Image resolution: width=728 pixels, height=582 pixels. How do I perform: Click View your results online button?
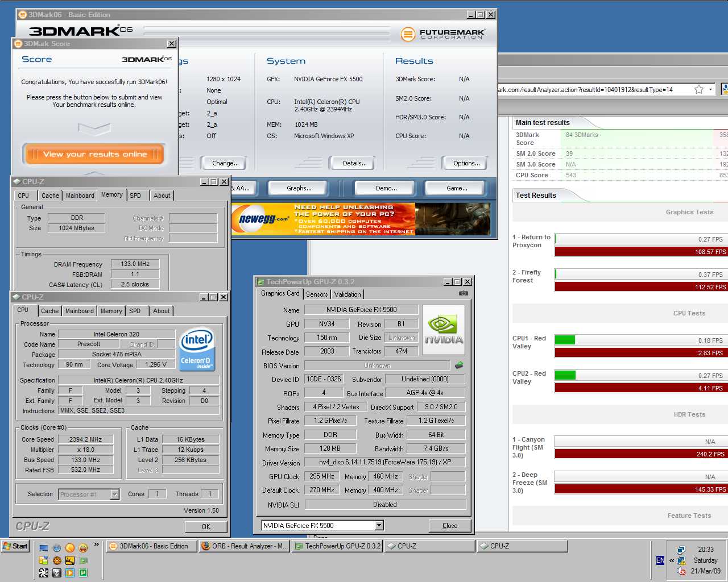[94, 154]
